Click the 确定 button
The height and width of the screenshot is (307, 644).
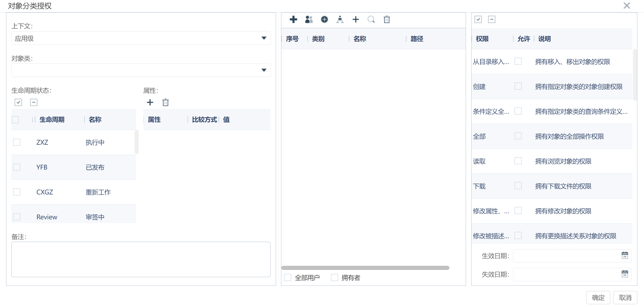point(598,298)
